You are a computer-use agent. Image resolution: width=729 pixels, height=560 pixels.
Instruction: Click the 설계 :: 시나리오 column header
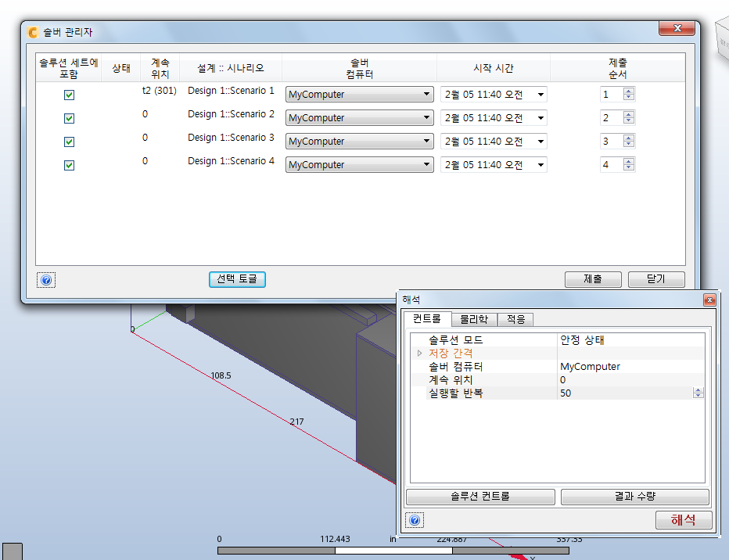coord(231,68)
